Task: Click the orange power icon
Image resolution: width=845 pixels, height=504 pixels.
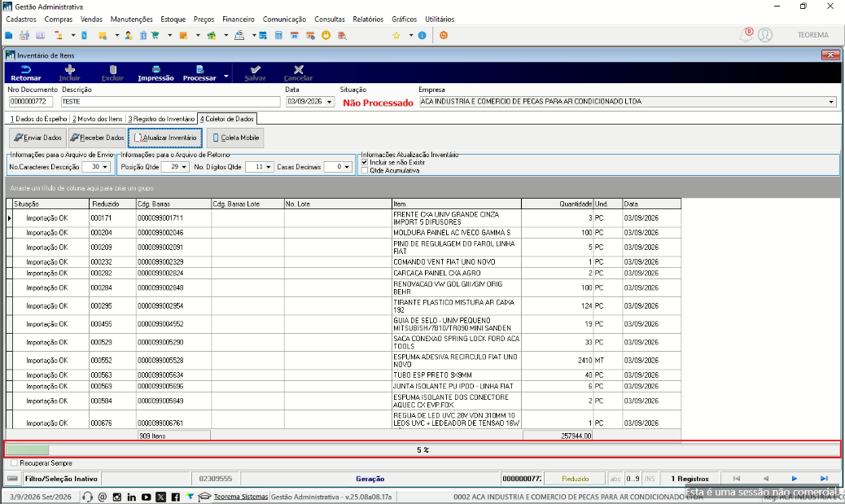Action: (x=444, y=36)
